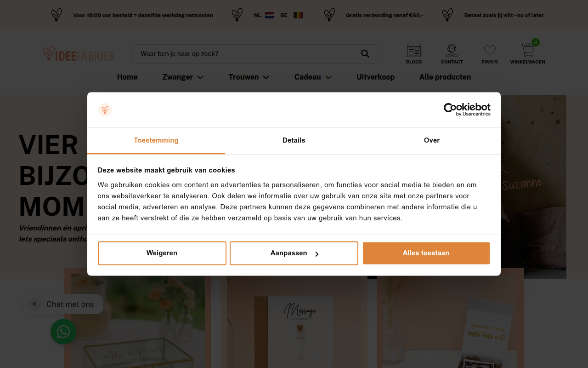This screenshot has width=588, height=368.
Task: Click the lightbulb icon beside same-day shipping text
Action: (x=57, y=15)
